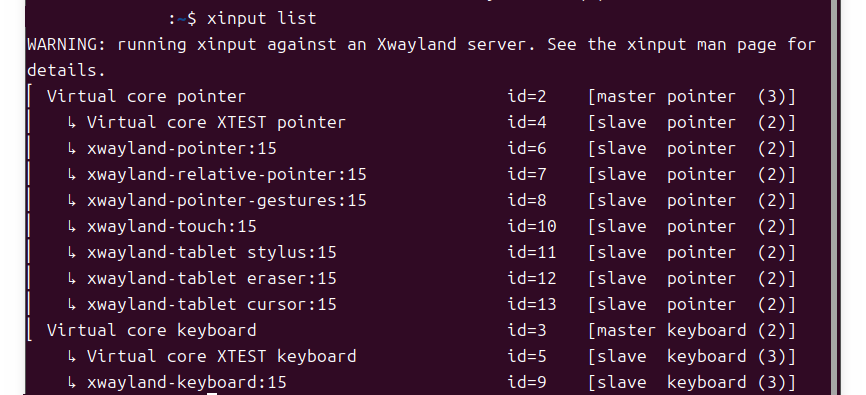The image size is (866, 395).
Task: Click 'xwayland-tablet cursor:15' device entry
Action: tap(212, 304)
